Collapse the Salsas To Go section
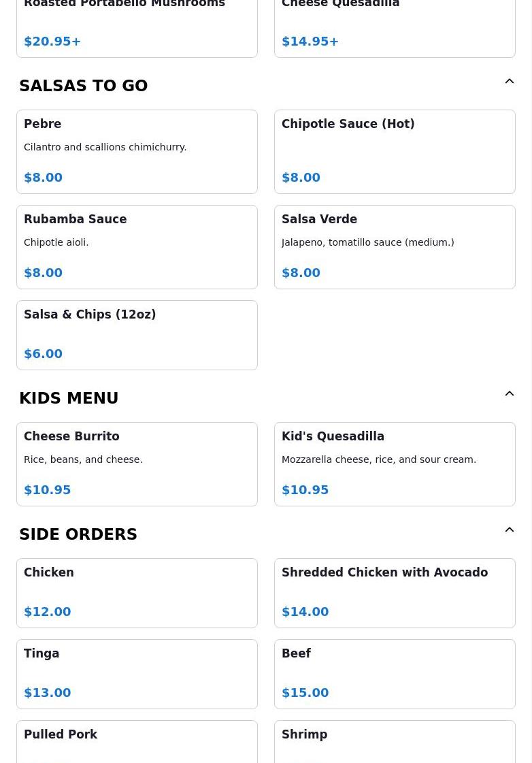The height and width of the screenshot is (763, 532). (509, 82)
